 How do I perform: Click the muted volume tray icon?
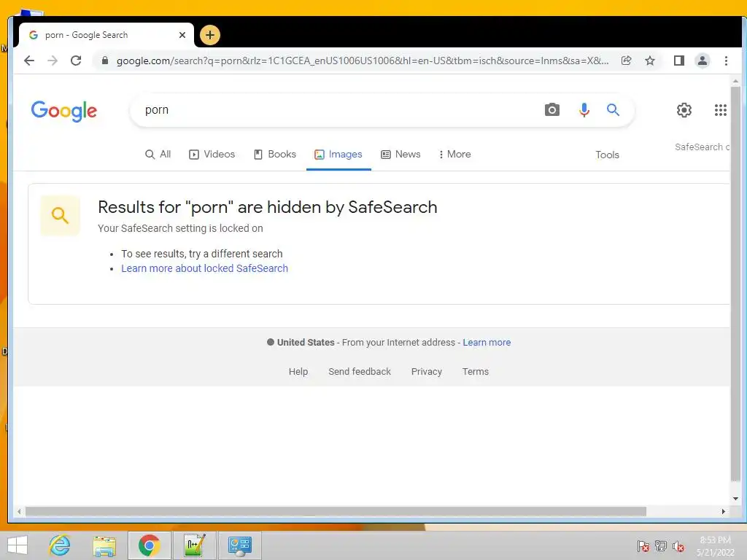point(678,546)
